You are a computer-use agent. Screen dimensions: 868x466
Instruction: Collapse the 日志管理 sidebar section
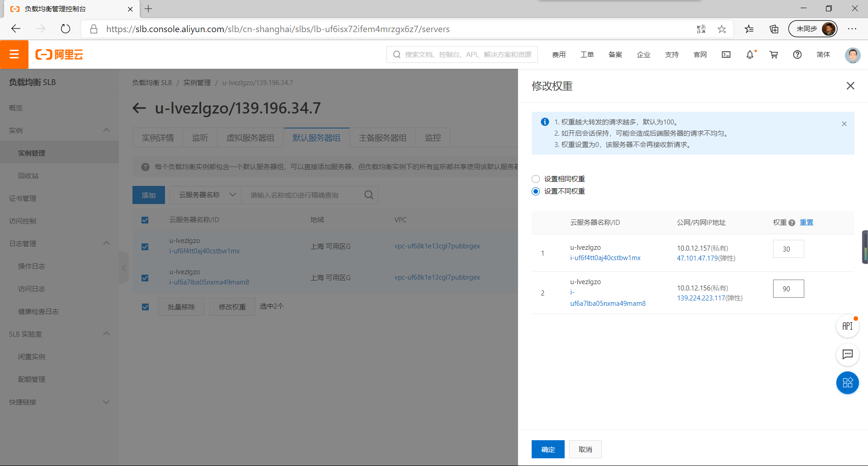coord(107,243)
